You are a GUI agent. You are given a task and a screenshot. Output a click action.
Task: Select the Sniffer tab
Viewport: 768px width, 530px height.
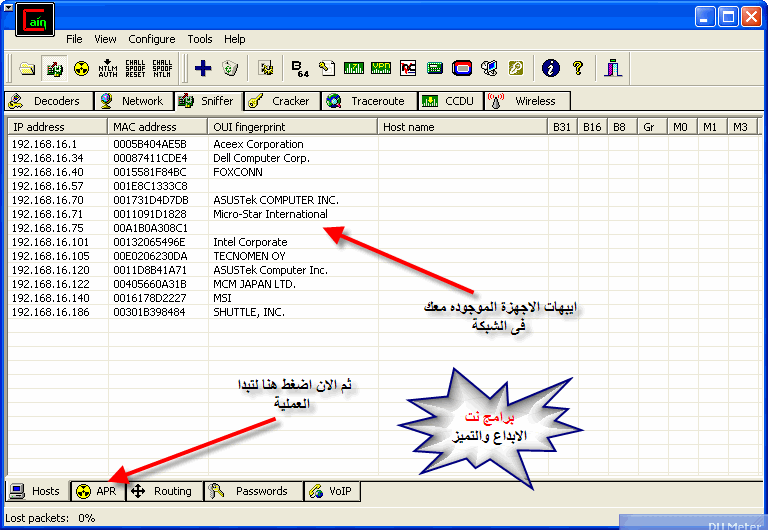[x=209, y=100]
